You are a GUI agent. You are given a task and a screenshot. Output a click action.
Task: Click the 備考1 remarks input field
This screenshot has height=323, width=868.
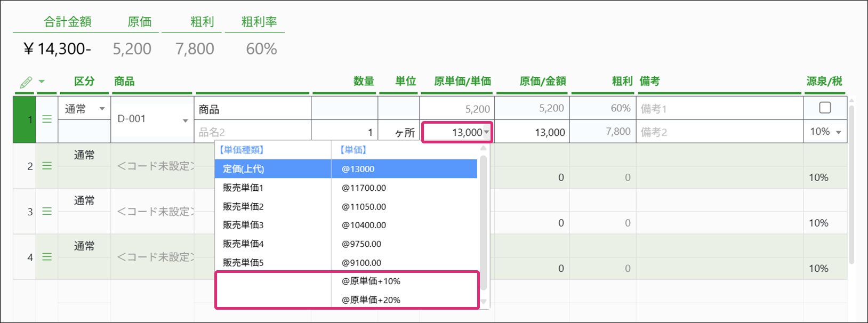[x=719, y=109]
